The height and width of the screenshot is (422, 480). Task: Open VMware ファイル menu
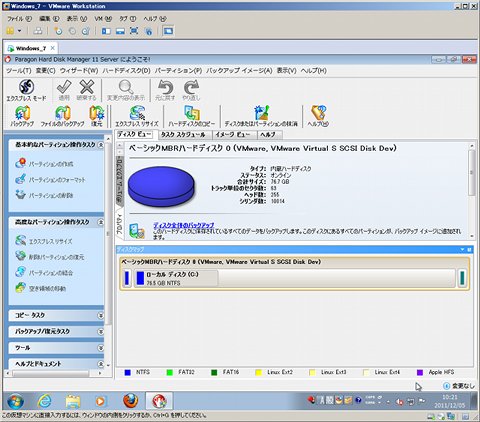(x=19, y=19)
